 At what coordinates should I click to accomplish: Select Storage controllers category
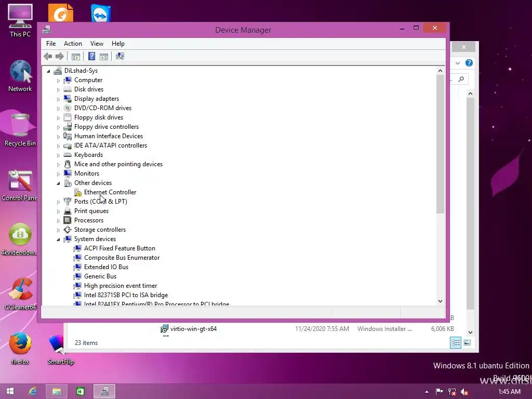[100, 229]
